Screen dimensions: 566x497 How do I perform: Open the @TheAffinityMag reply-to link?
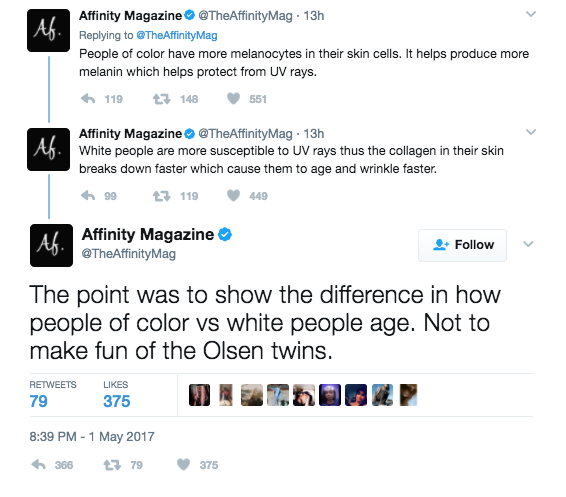point(177,35)
